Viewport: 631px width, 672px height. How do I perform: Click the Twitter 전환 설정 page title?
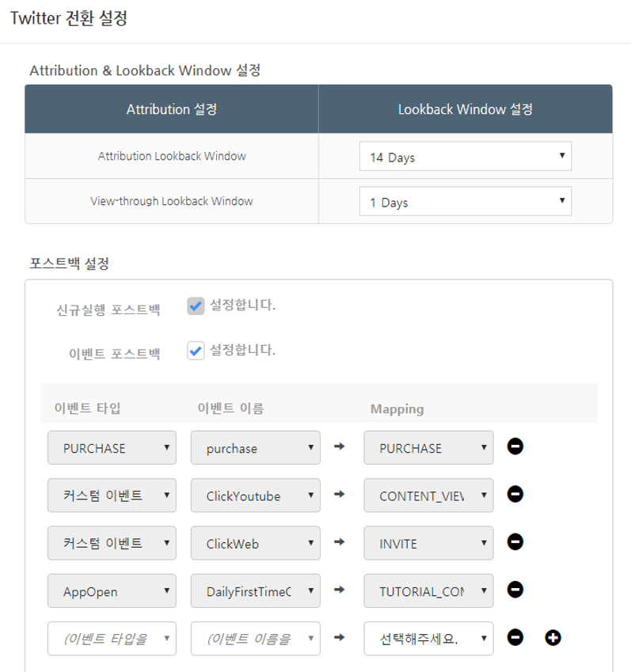(69, 18)
